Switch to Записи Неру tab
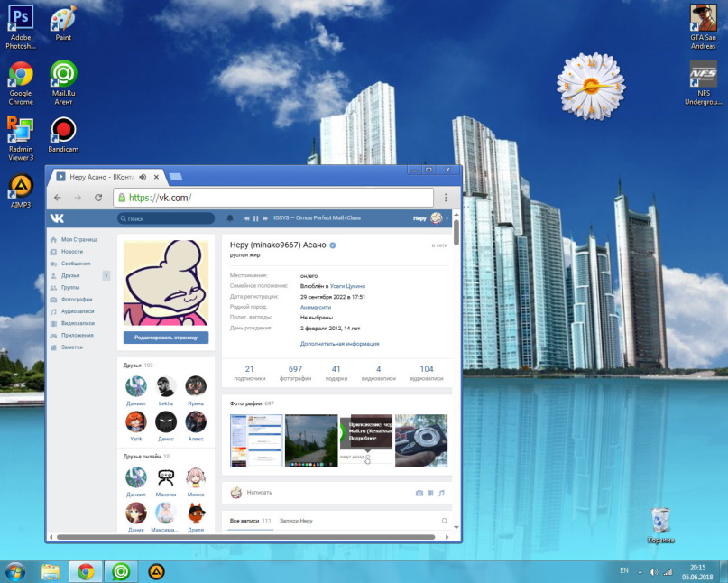Image resolution: width=728 pixels, height=583 pixels. coord(296,521)
